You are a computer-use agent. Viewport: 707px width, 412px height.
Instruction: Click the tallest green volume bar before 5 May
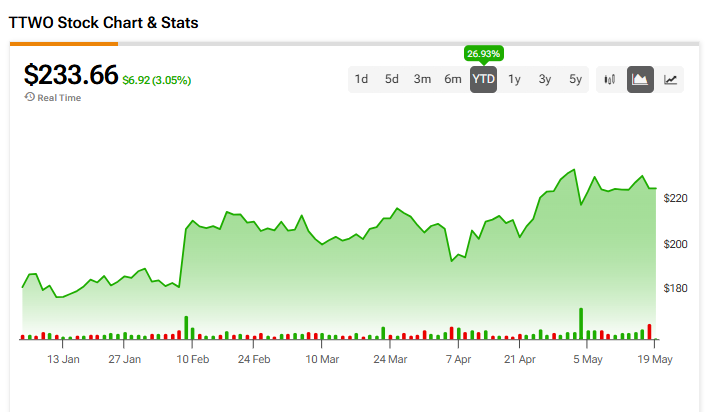pos(581,324)
